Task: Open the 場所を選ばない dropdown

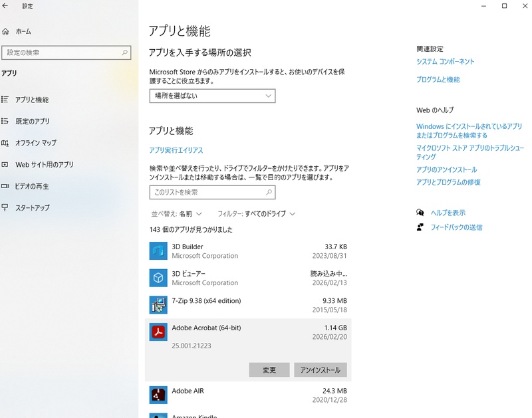Action: click(x=211, y=96)
